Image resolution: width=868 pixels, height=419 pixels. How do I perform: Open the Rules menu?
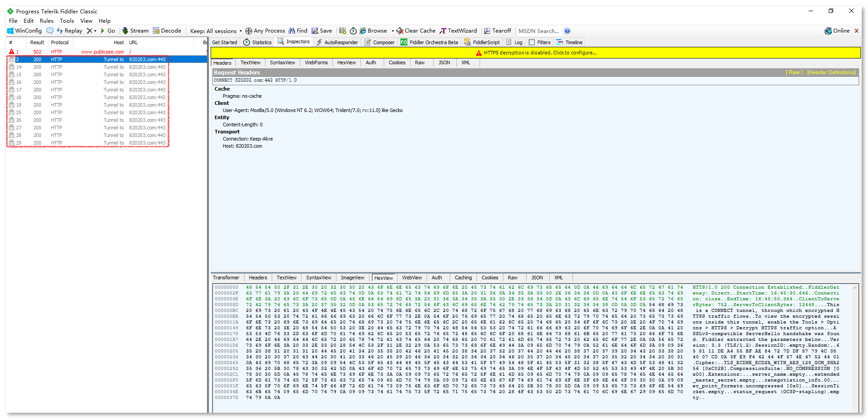46,21
